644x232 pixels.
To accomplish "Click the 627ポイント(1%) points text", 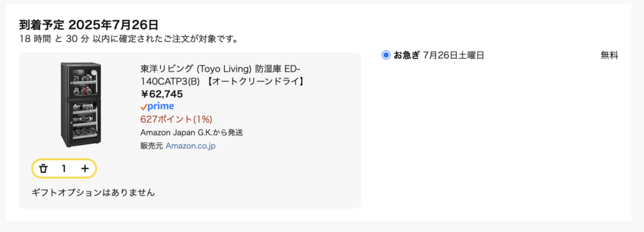I will coord(176,119).
